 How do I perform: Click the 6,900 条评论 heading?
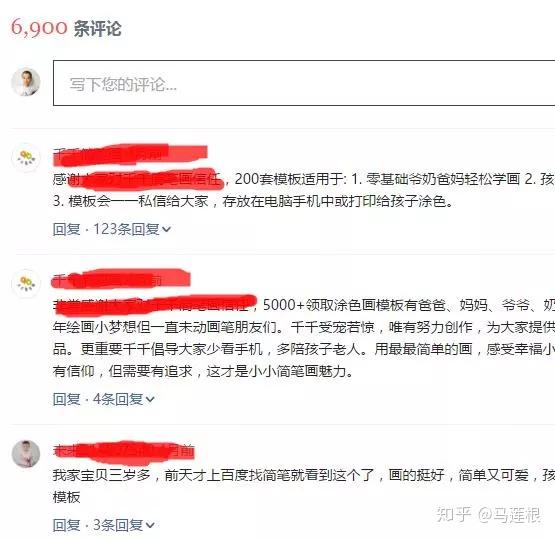point(66,28)
